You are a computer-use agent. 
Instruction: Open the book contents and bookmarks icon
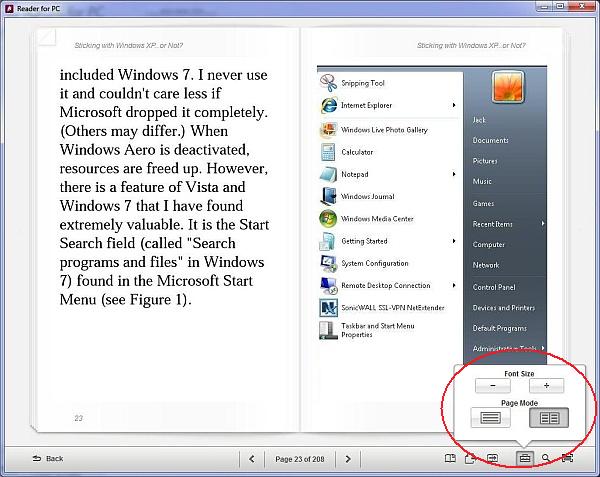click(x=450, y=458)
